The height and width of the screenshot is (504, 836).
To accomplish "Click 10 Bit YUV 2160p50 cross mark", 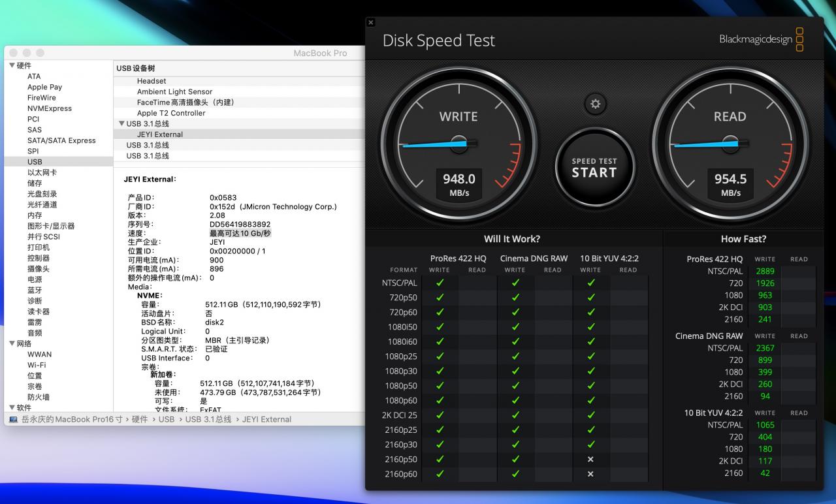I will pyautogui.click(x=590, y=459).
